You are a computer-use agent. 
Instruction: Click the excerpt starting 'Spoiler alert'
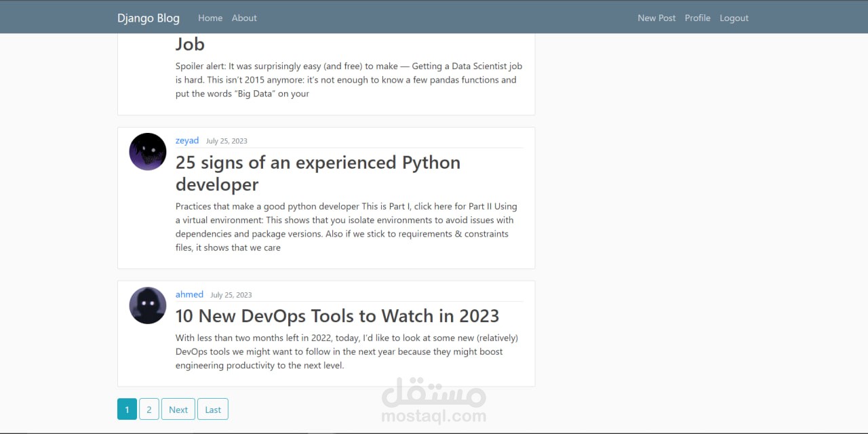[349, 80]
